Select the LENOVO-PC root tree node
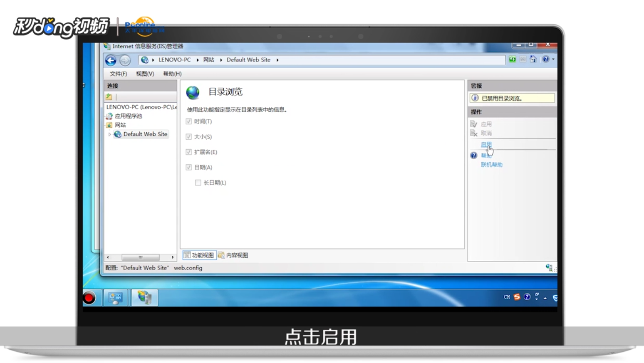Image resolution: width=644 pixels, height=363 pixels. click(x=141, y=107)
